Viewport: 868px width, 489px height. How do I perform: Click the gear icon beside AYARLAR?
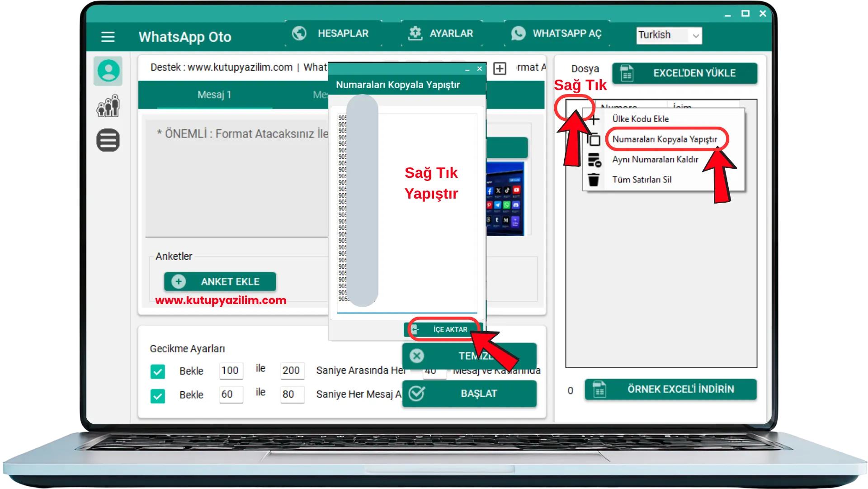pos(415,33)
